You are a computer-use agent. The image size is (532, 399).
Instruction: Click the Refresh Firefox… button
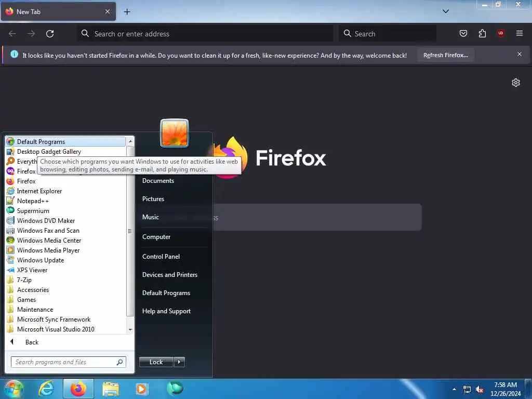445,55
